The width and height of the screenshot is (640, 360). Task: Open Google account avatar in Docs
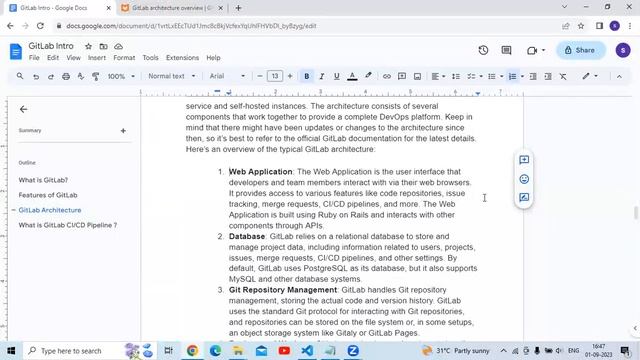coord(623,50)
